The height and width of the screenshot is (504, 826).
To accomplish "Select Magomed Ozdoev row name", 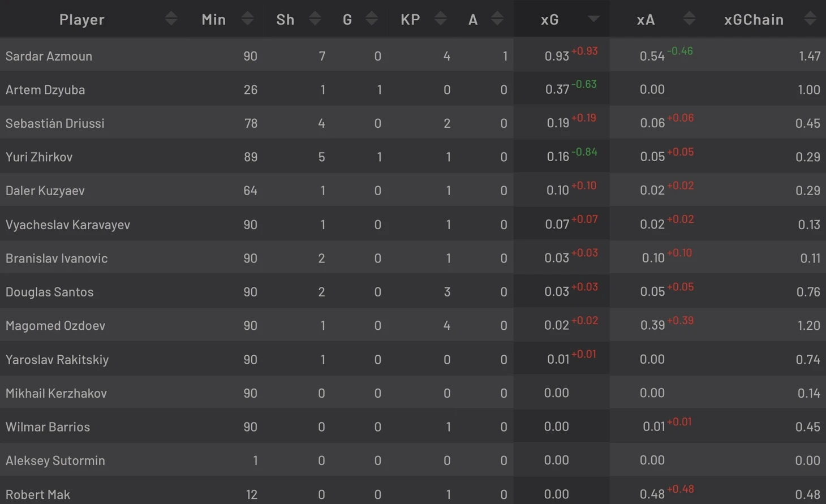I will click(55, 326).
